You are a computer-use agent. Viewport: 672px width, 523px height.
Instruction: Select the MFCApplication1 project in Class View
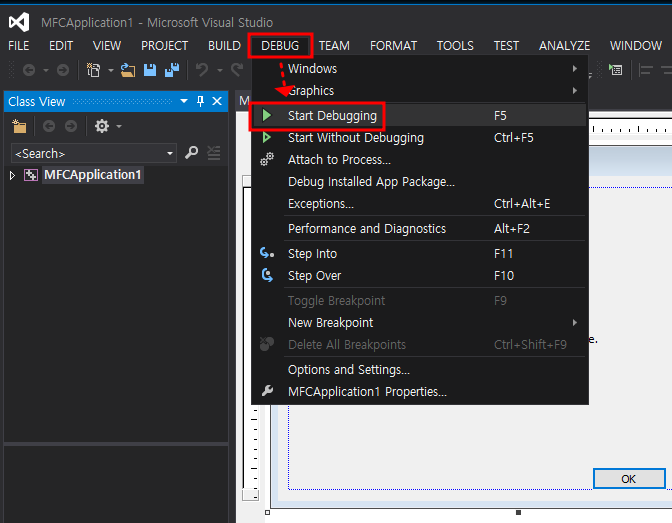pos(93,175)
